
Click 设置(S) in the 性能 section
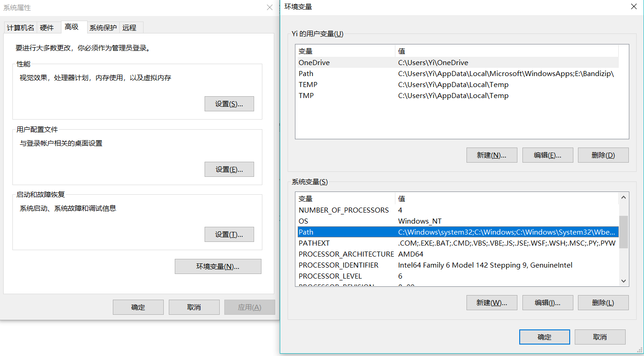[229, 104]
